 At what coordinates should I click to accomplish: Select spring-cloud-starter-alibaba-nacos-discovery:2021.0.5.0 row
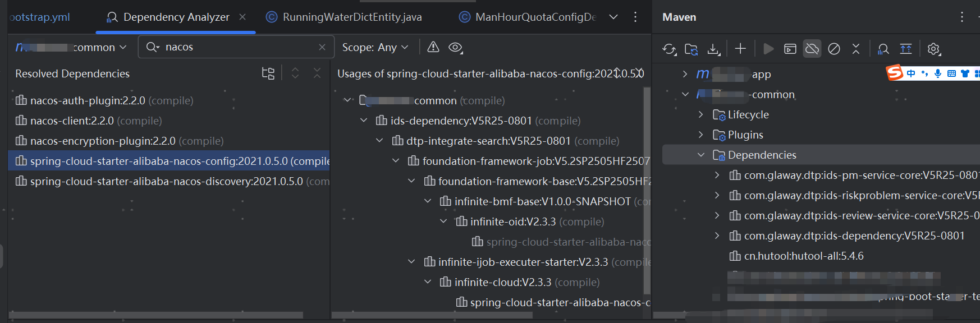pos(168,181)
